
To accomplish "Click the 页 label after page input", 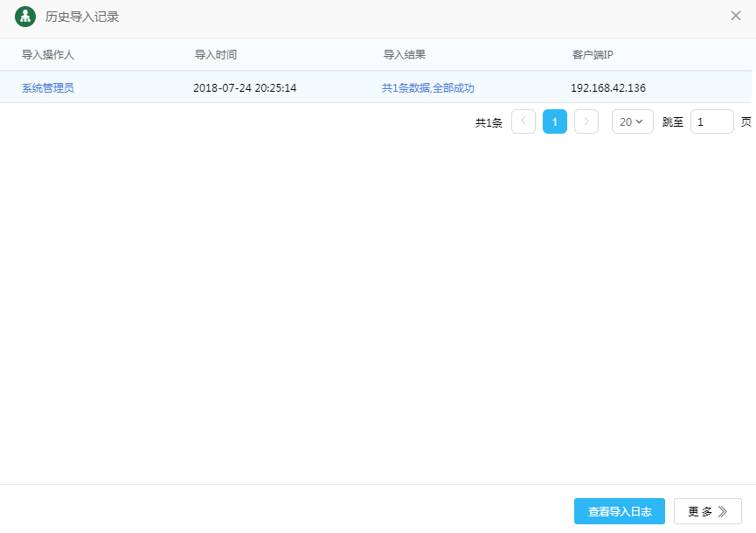I will tap(746, 121).
